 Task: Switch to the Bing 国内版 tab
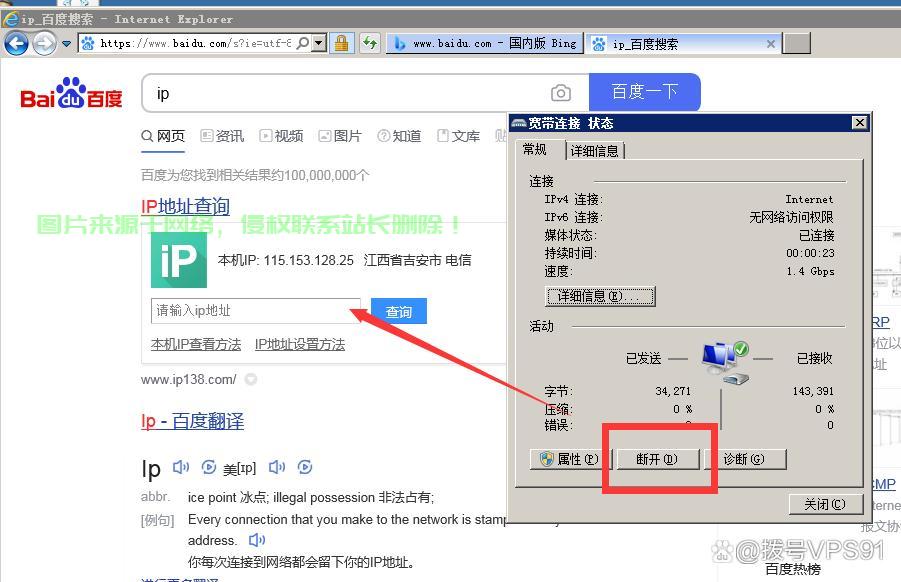tap(486, 43)
